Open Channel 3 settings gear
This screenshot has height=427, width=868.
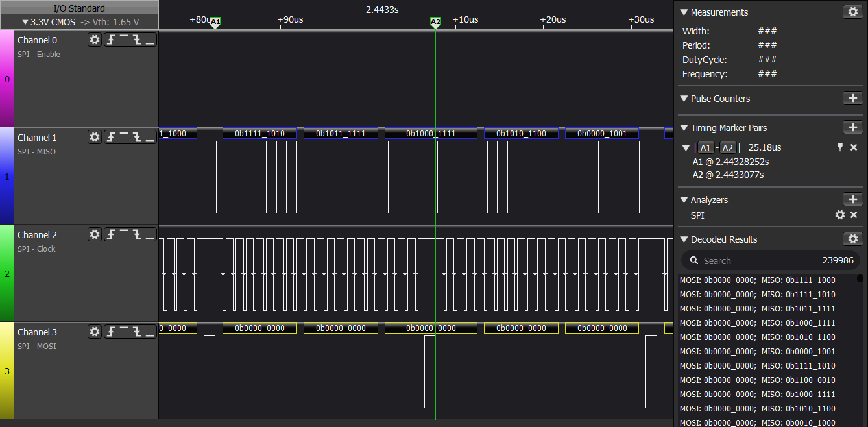click(95, 332)
